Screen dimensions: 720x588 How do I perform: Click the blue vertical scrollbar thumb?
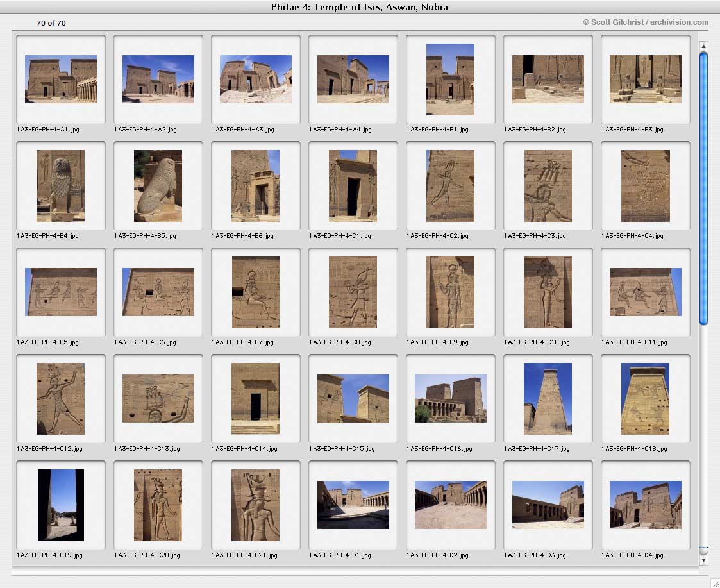click(x=703, y=189)
